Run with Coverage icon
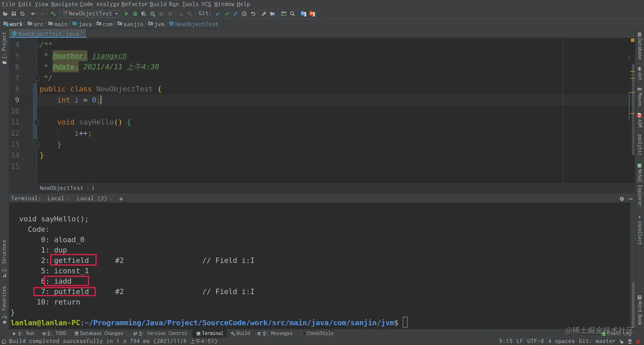This screenshot has width=644, height=345. [144, 14]
